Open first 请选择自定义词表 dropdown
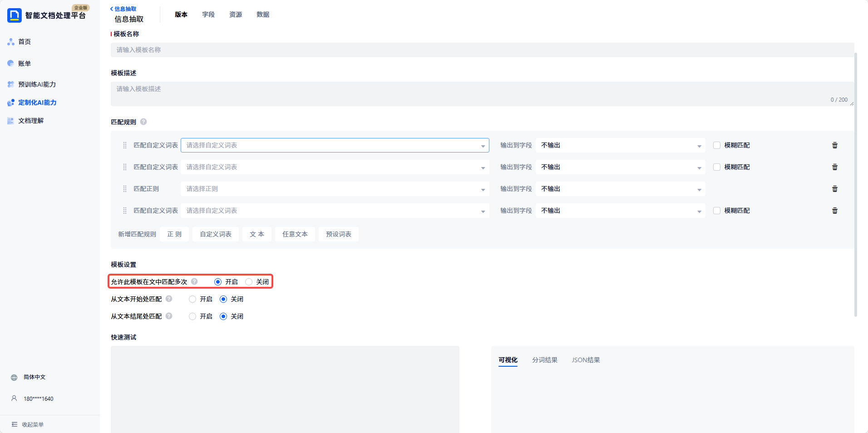868x433 pixels. [335, 145]
